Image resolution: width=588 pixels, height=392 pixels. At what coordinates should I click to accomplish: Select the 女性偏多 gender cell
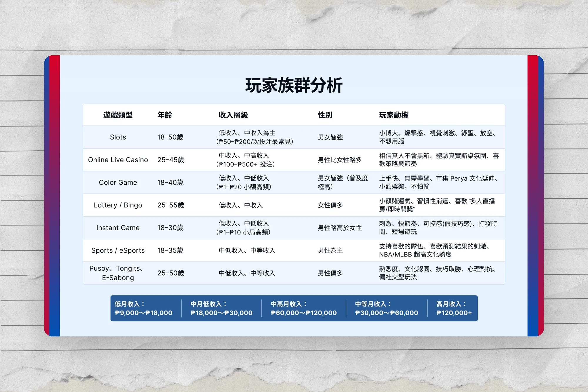pos(330,205)
